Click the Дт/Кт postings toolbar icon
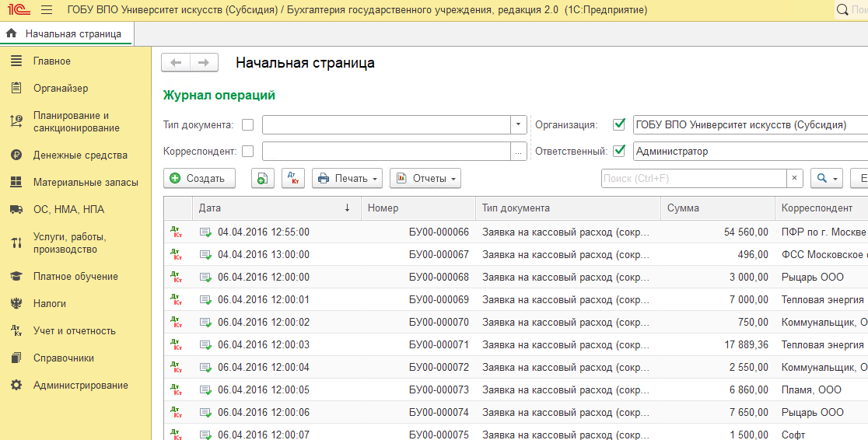Viewport: 868px width, 440px height. coord(293,178)
